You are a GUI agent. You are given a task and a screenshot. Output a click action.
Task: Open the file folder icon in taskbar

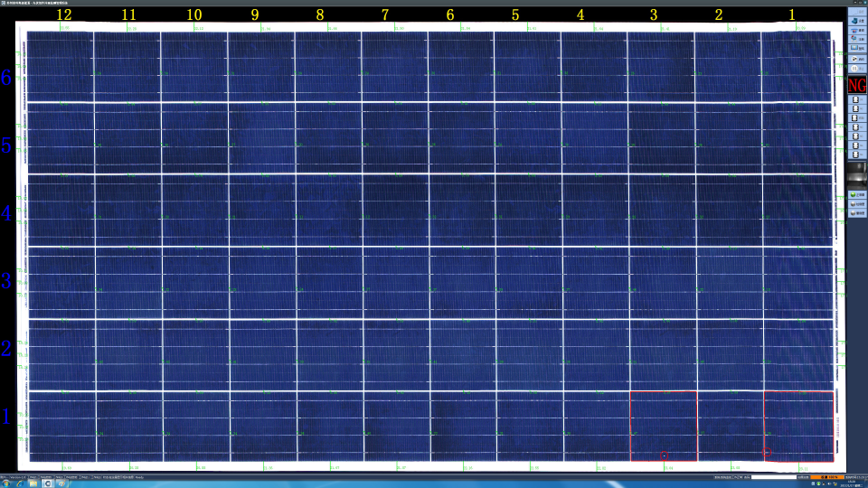coord(34,483)
